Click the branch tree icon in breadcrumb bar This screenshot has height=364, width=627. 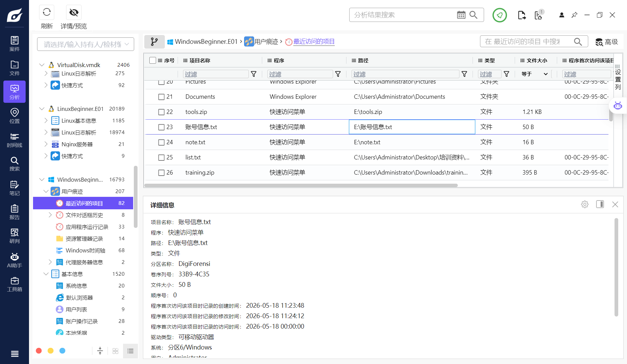coord(154,41)
